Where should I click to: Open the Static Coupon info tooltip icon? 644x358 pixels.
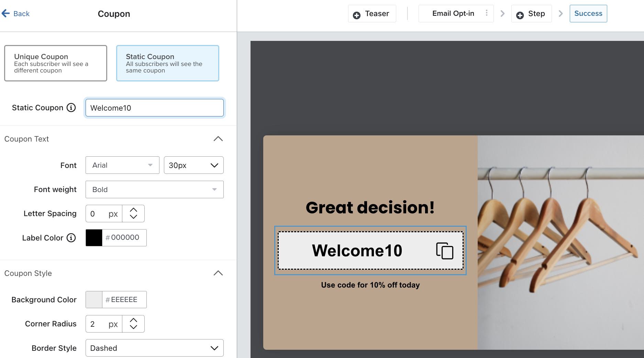(x=71, y=108)
